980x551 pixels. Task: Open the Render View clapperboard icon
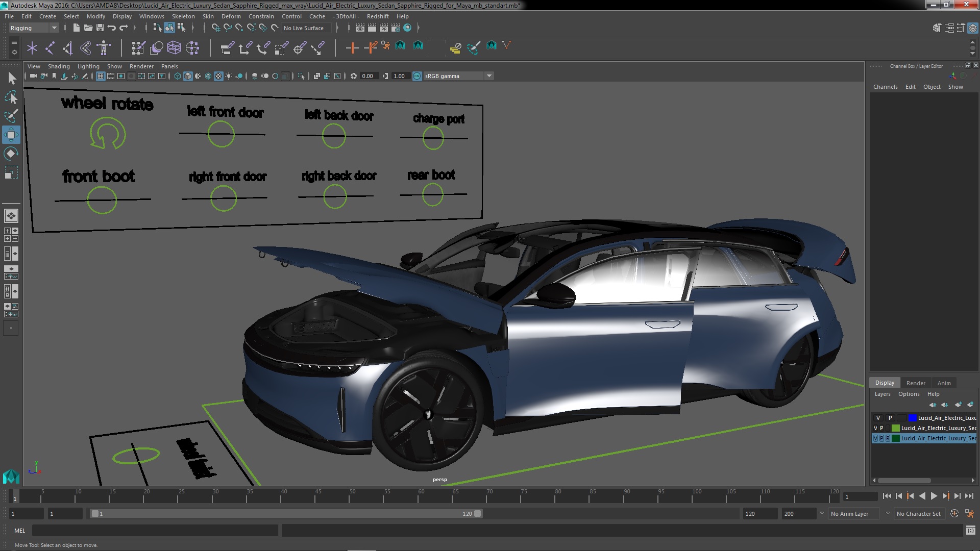[360, 28]
